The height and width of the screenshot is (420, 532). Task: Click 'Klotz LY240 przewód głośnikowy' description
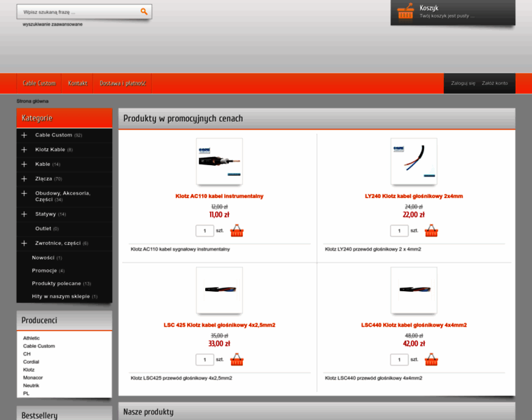(x=373, y=249)
